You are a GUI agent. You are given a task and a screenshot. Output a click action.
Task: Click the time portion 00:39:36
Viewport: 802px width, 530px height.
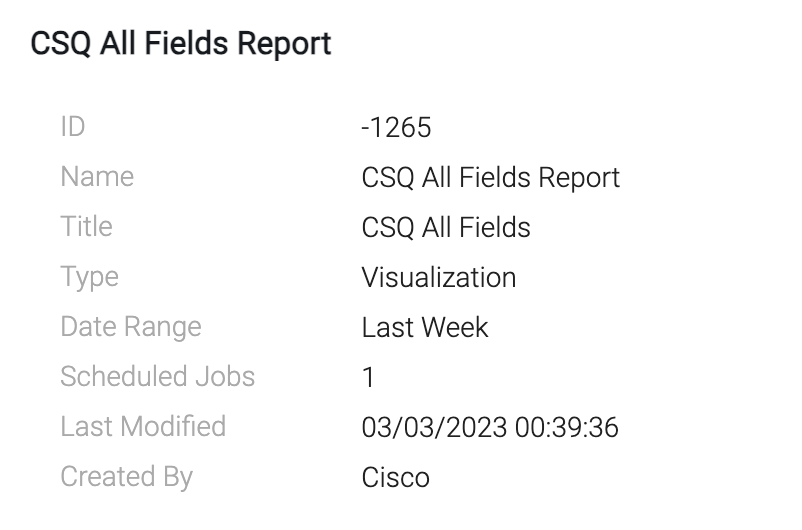[x=567, y=428]
